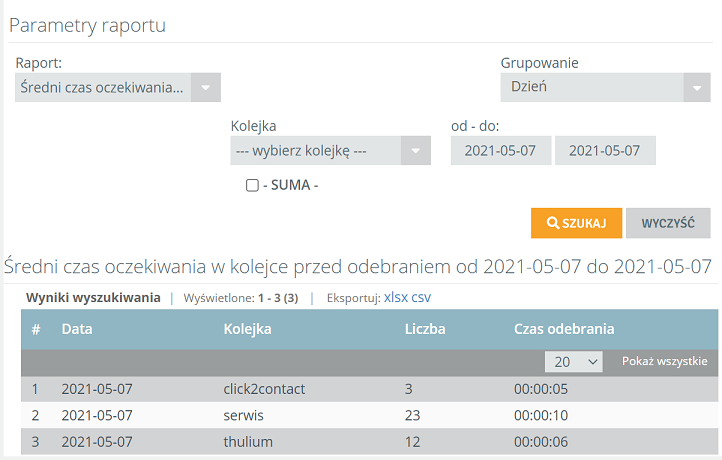Click the 00:00:10 time value

pyautogui.click(x=541, y=415)
